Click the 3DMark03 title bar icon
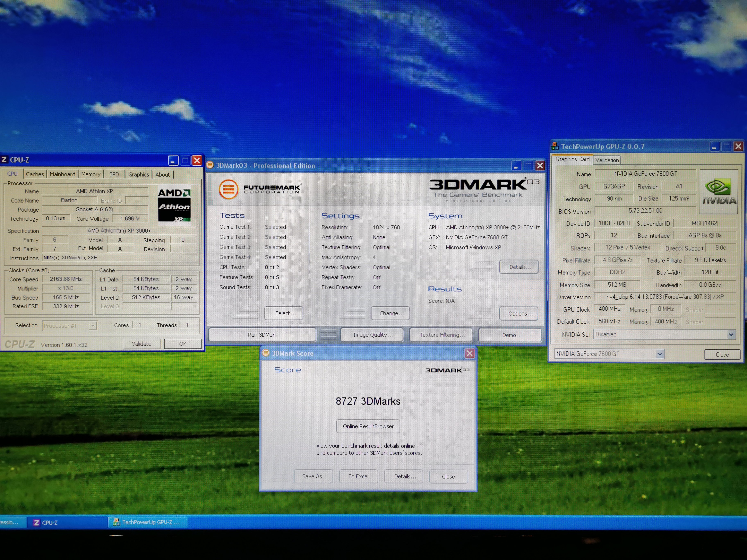This screenshot has width=747, height=560. tap(210, 165)
